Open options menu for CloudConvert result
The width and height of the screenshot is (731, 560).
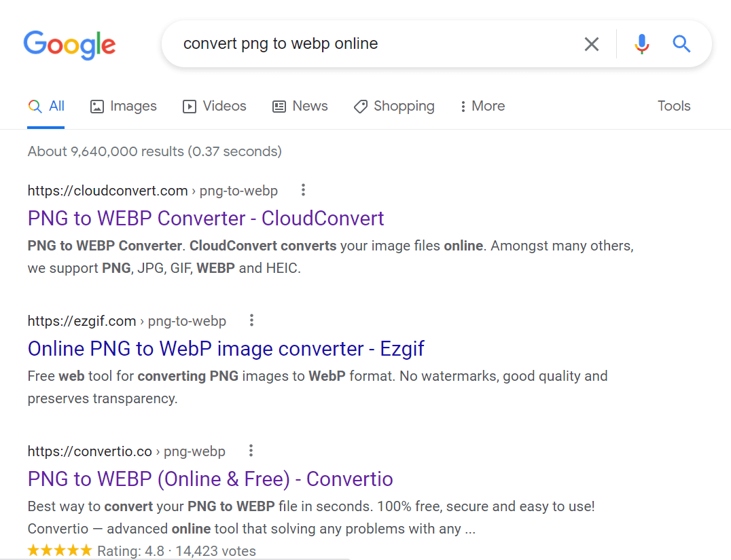click(x=303, y=190)
